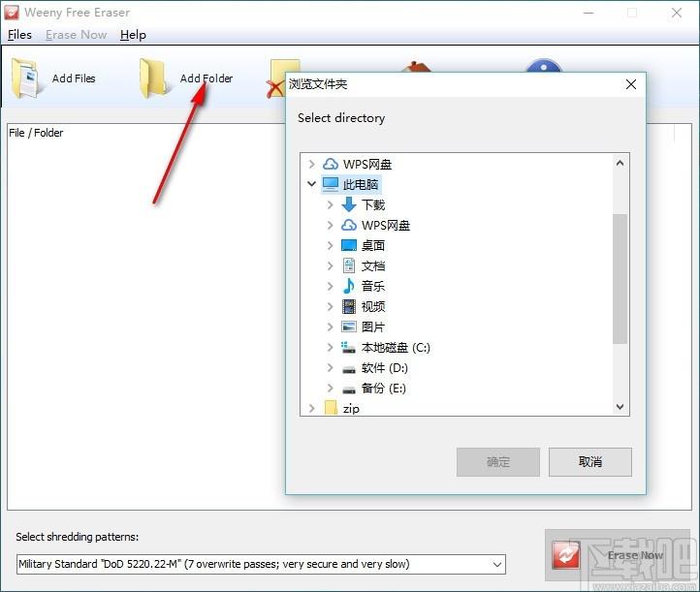700x592 pixels.
Task: Select the zip folder item
Action: tap(351, 408)
